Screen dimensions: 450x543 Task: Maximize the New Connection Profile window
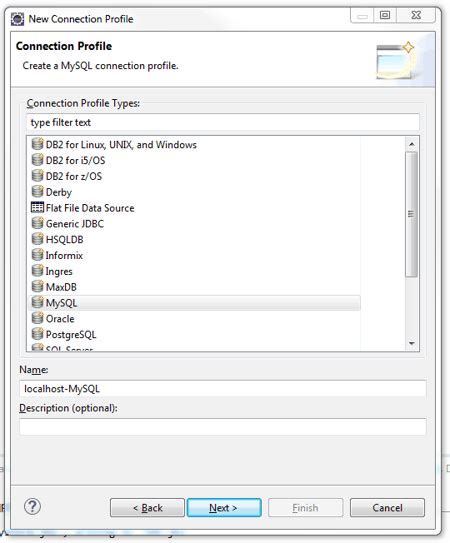click(385, 15)
